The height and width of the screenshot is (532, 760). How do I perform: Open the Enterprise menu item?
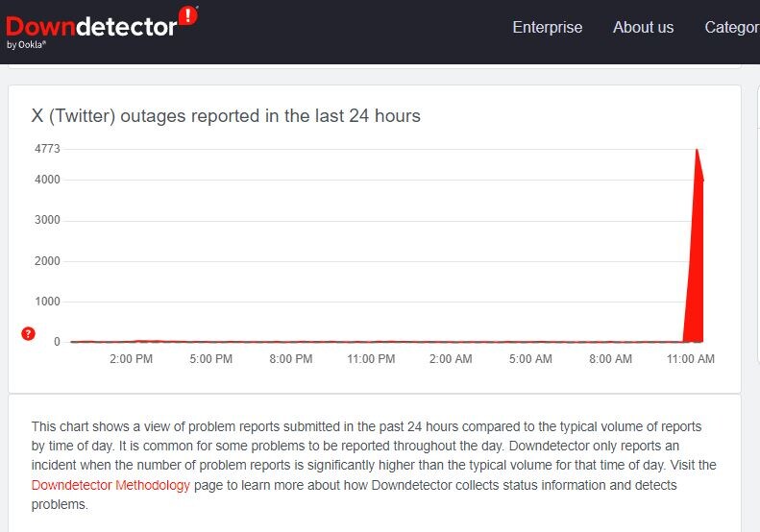coord(547,27)
